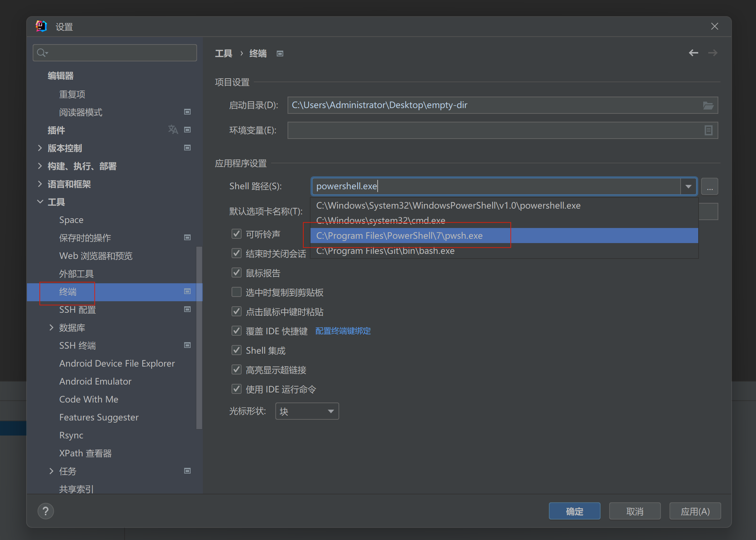Click the Shell 路径 text field

click(496, 186)
